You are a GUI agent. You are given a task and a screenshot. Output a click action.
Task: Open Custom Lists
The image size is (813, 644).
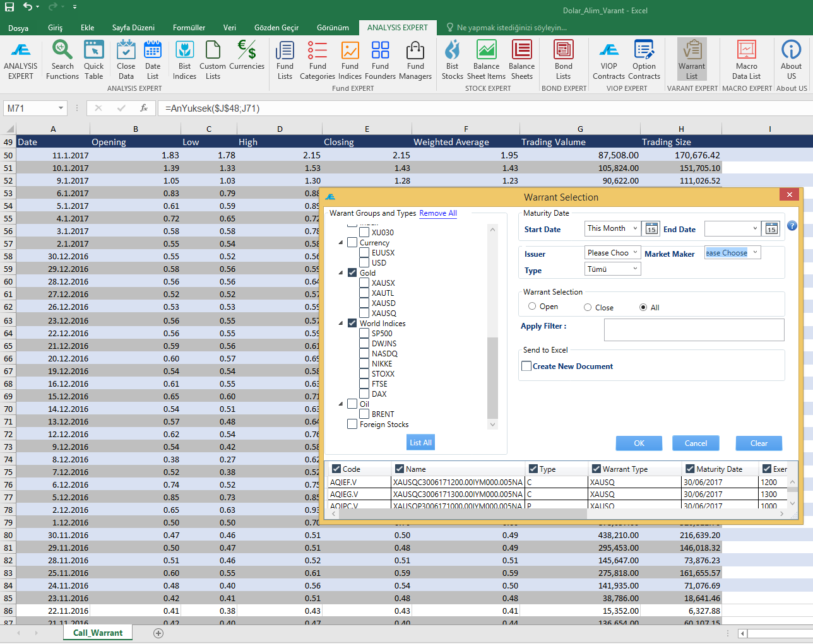point(213,60)
